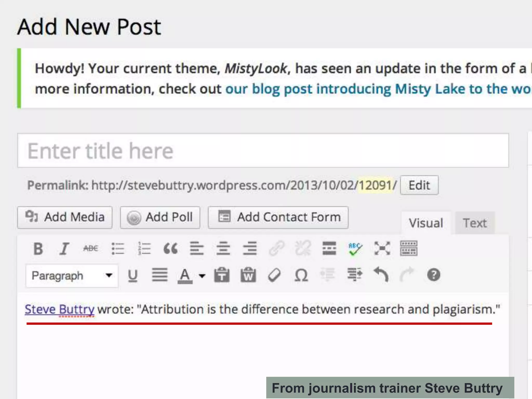Click the outdent icon
Viewport: 532px width, 399px height.
click(327, 275)
